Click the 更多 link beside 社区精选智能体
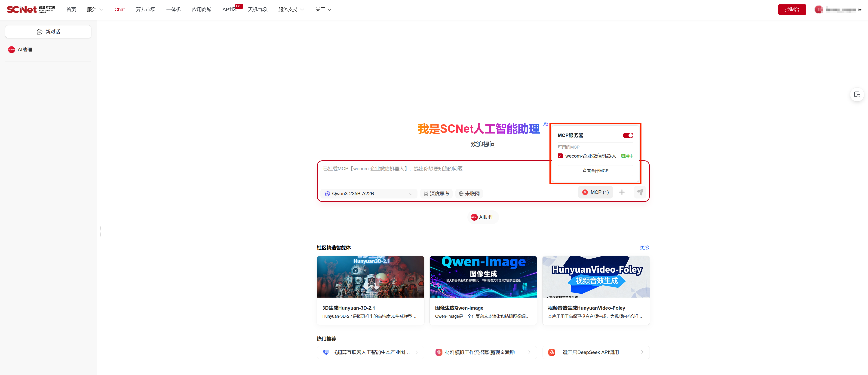 [644, 248]
